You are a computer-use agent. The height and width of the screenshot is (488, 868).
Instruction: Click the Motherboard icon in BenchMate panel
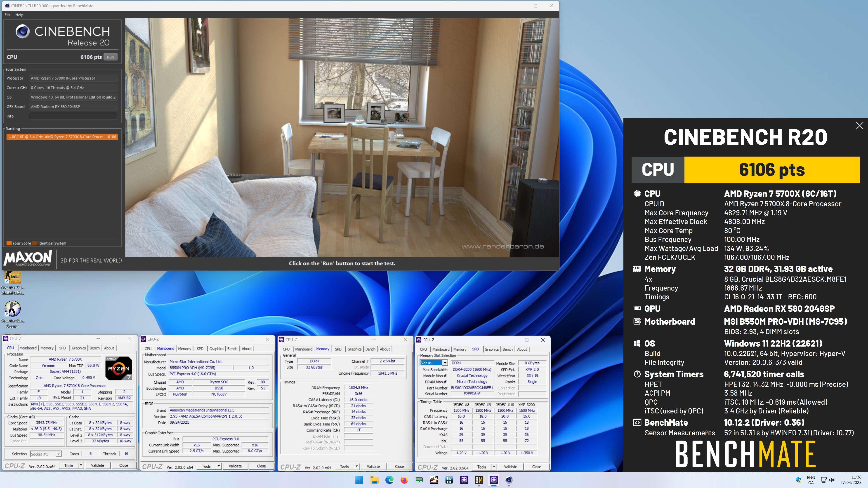(637, 321)
